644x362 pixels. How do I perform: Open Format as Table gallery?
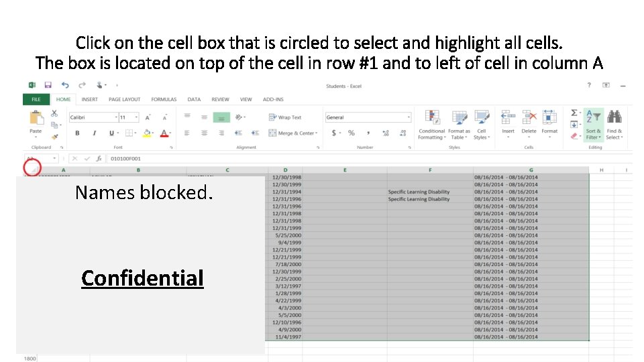click(x=459, y=125)
